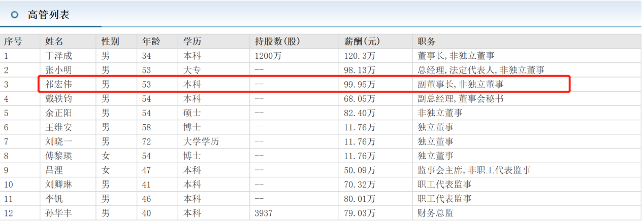Viewport: 644px width, 222px height.
Task: Click the 姓名 column header
Action: point(54,42)
